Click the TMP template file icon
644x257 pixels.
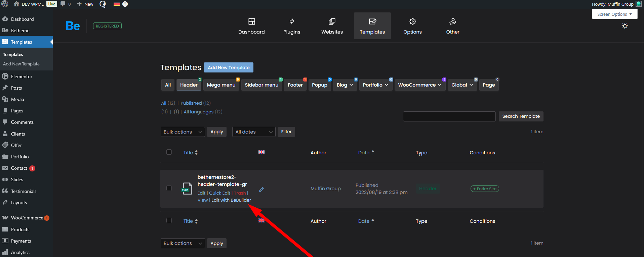point(187,189)
